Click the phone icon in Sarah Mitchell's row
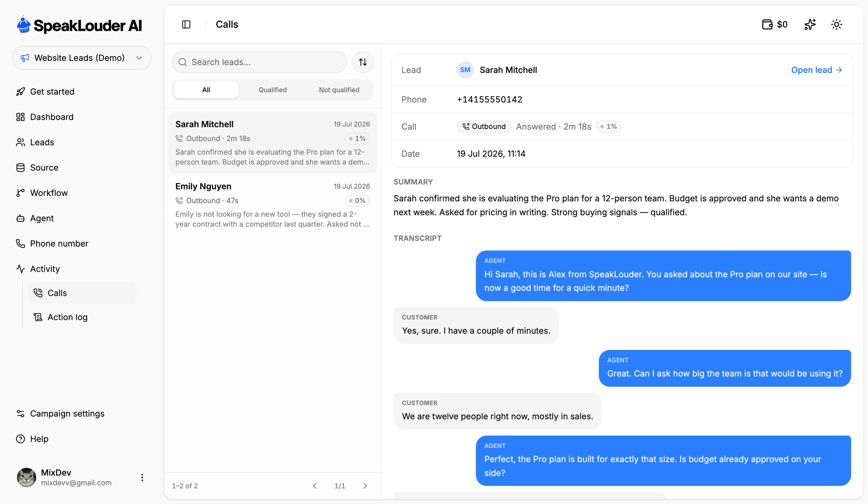The width and height of the screenshot is (868, 504). 179,138
